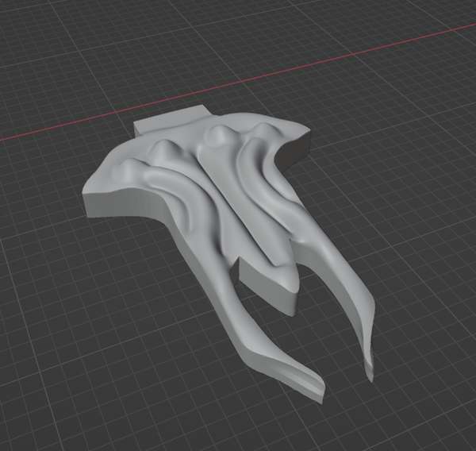Click the leftmost rounded bump on the model
The width and height of the screenshot is (476, 451).
(128, 166)
